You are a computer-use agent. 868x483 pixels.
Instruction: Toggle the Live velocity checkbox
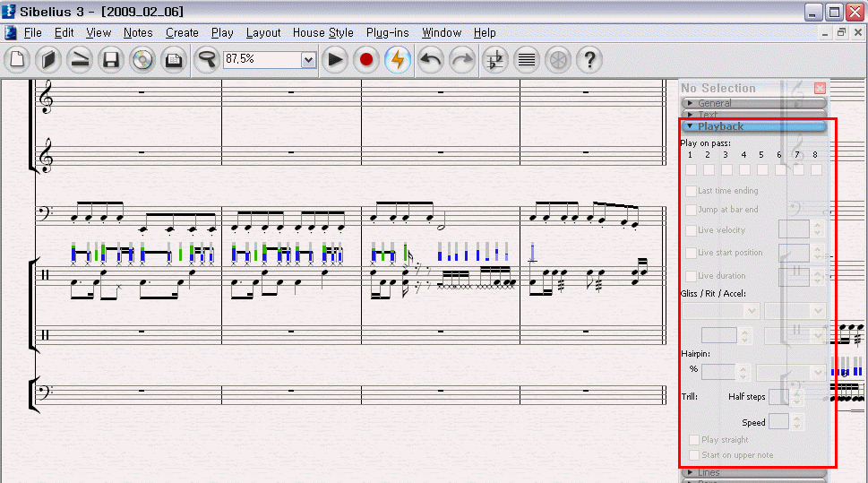(691, 231)
